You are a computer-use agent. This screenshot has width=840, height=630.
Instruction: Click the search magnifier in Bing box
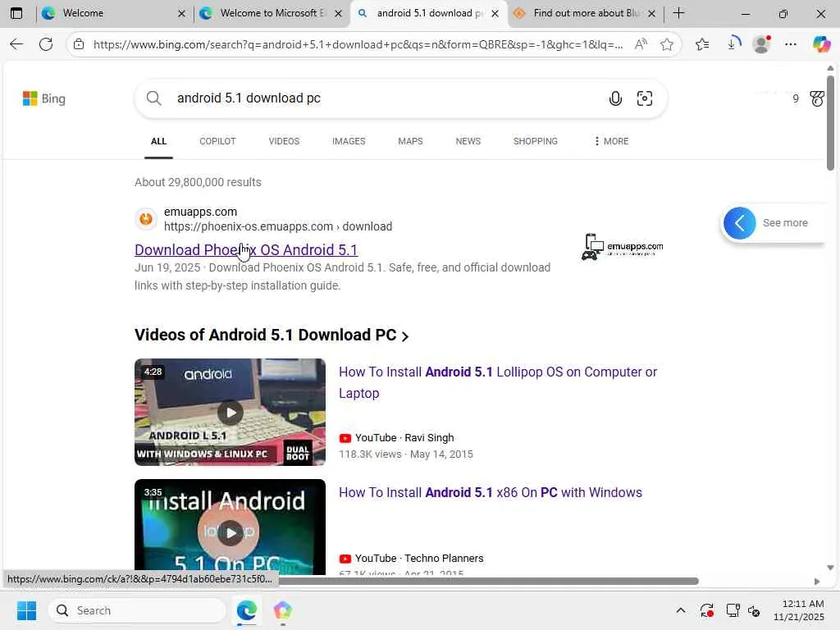pos(153,98)
